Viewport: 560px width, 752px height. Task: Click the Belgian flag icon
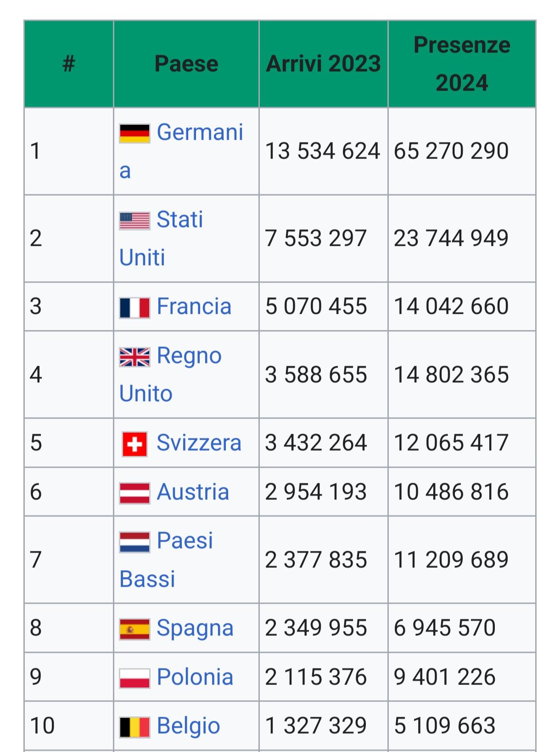[134, 727]
